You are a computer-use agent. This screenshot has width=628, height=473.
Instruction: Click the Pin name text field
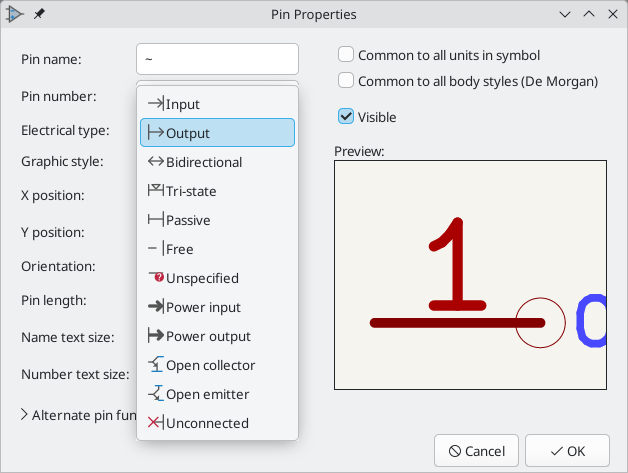(217, 59)
